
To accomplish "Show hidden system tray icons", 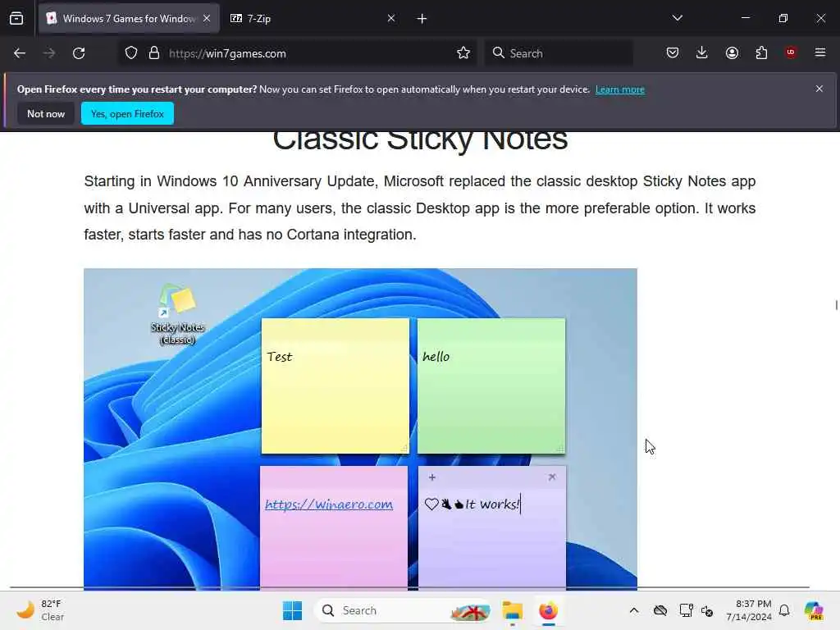I will (x=634, y=610).
